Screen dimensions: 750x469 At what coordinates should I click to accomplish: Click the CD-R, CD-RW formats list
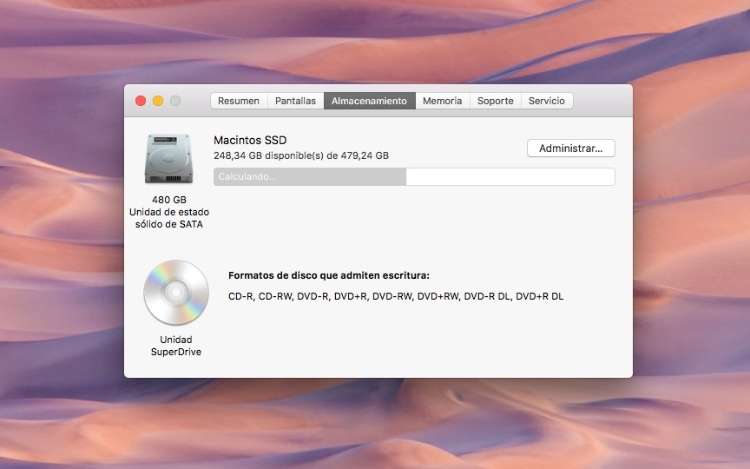click(x=395, y=297)
